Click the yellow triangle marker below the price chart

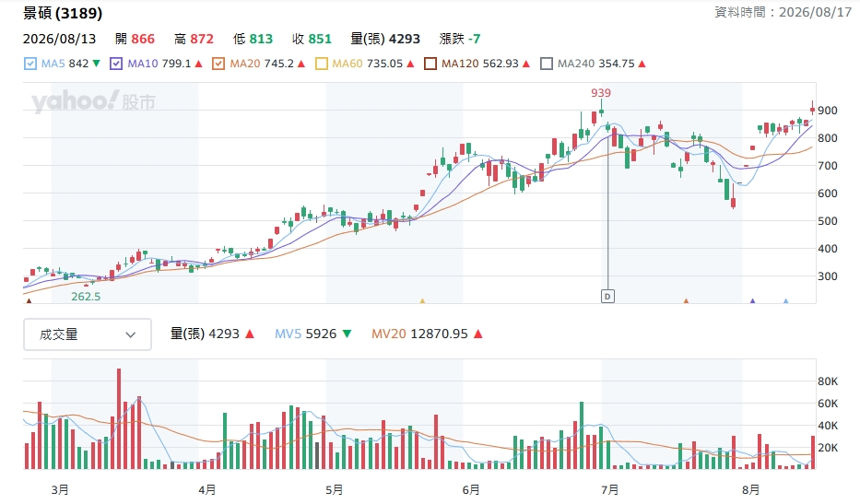(422, 300)
